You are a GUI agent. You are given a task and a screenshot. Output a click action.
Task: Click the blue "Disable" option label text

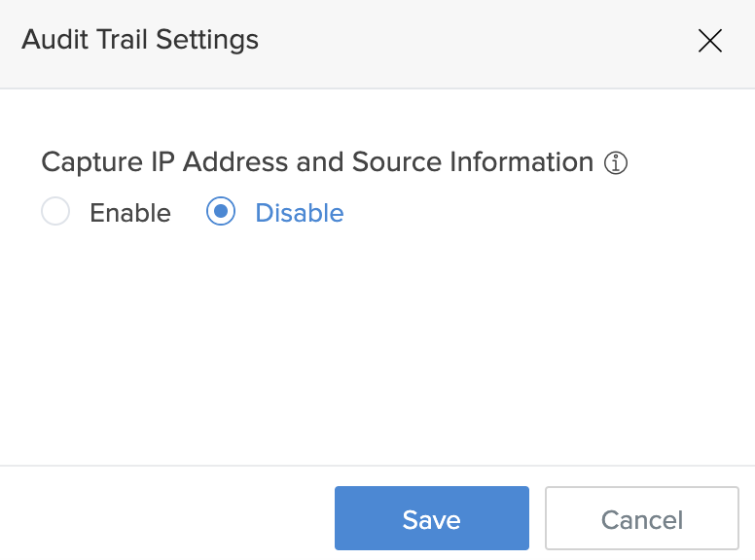click(299, 213)
